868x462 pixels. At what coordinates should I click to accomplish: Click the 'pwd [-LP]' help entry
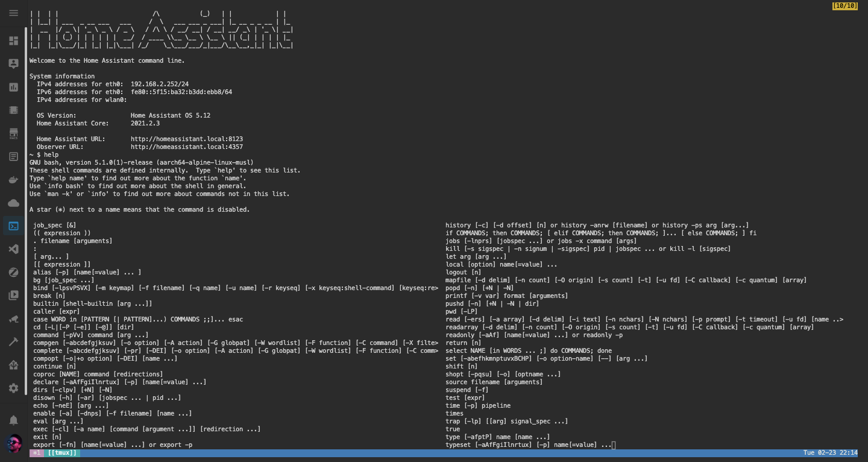(x=462, y=312)
